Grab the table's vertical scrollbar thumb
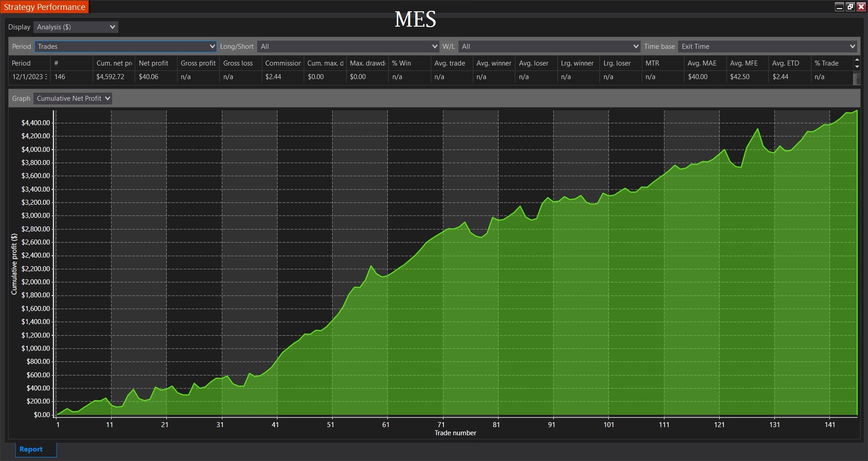Image resolution: width=868 pixels, height=461 pixels. coord(856,79)
